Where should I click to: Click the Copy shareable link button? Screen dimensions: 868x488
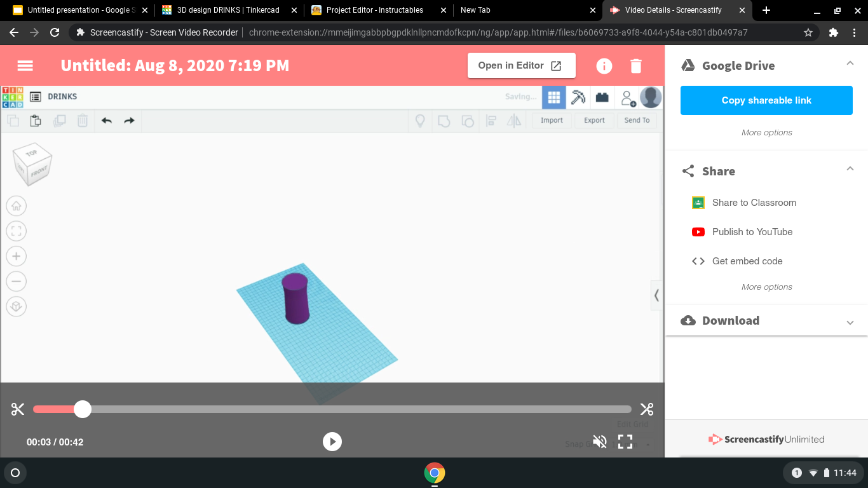766,100
